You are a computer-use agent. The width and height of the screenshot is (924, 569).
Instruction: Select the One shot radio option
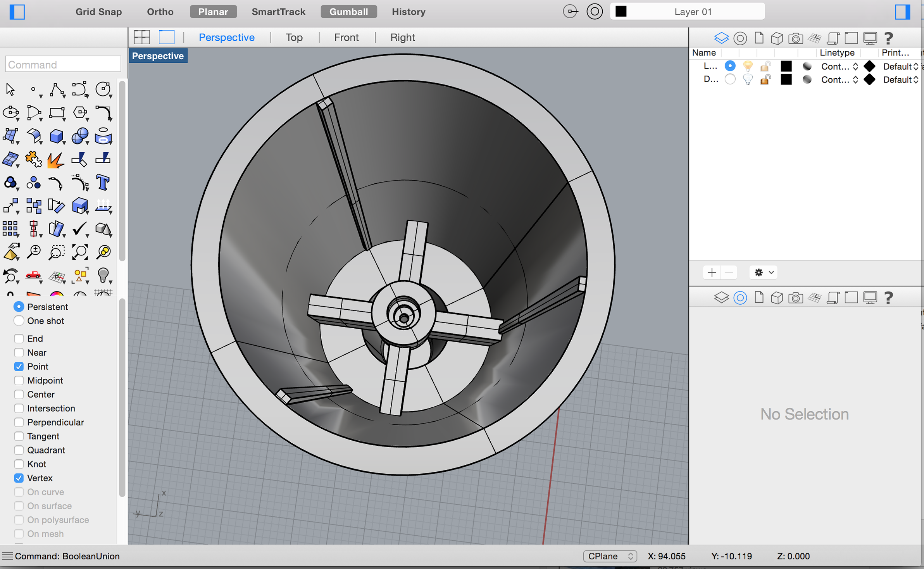tap(19, 321)
